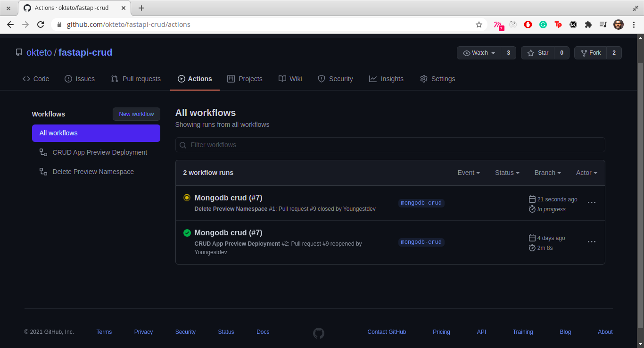Click the mongodb-crud branch label on the in-progress run
This screenshot has width=644, height=348.
(421, 203)
